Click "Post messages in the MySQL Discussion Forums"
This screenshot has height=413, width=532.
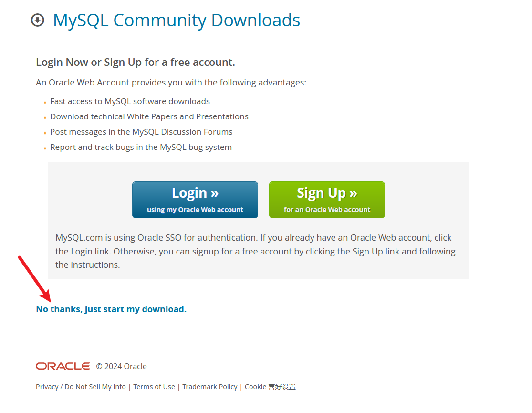click(x=141, y=132)
